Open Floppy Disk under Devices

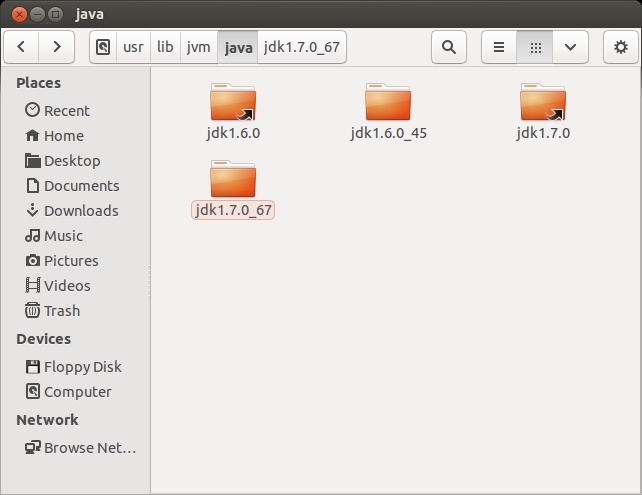click(x=83, y=367)
